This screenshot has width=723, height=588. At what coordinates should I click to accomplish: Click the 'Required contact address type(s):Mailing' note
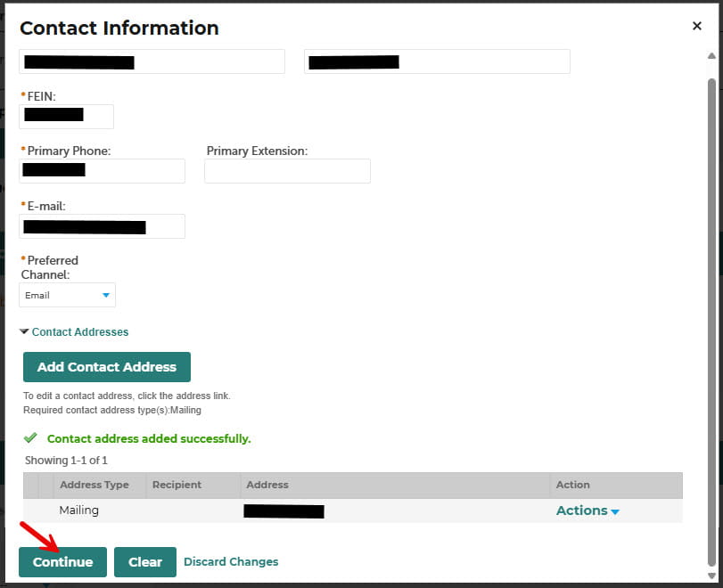pyautogui.click(x=112, y=410)
